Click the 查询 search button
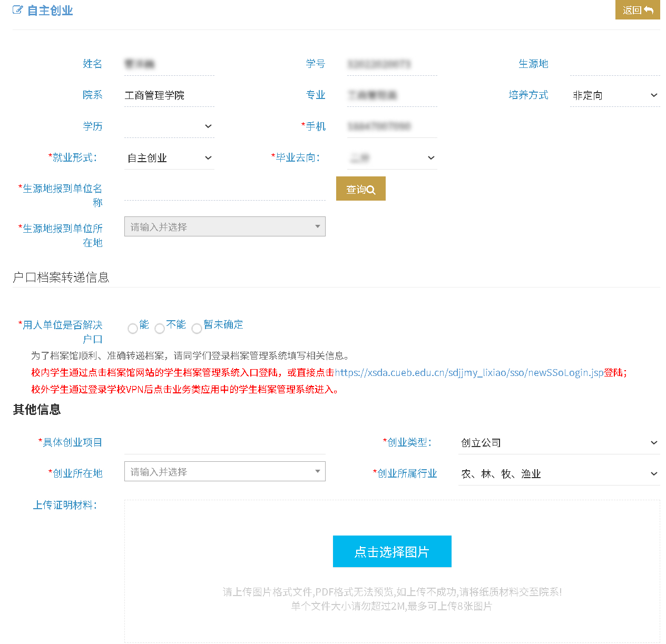Image resolution: width=666 pixels, height=644 pixels. point(360,189)
